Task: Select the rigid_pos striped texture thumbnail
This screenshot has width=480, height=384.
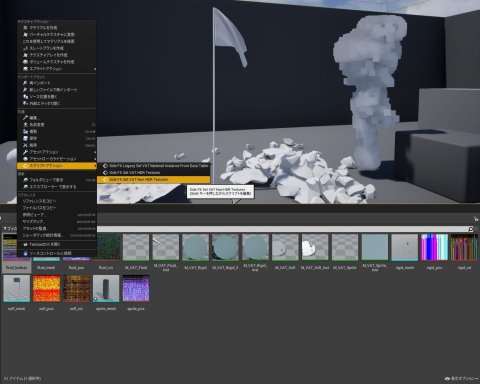Action: (x=434, y=247)
